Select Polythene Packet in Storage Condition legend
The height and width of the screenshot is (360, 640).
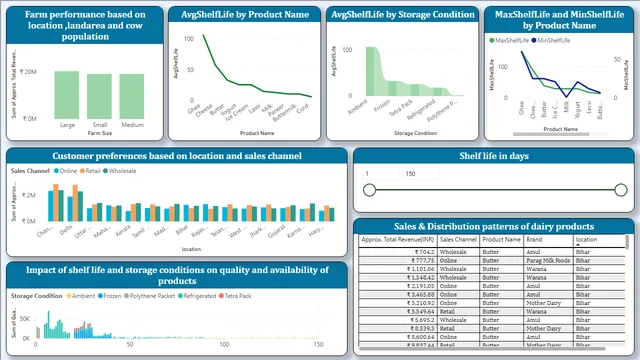coord(149,296)
